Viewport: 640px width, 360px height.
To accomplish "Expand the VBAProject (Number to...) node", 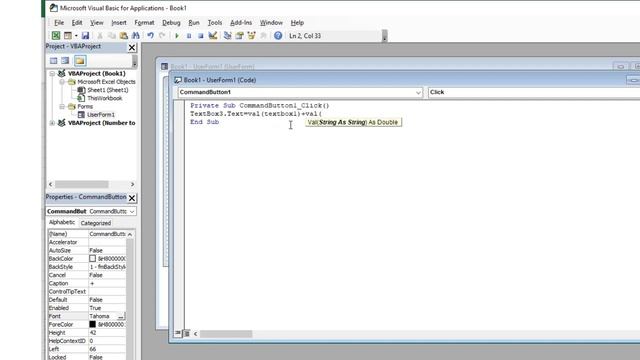I will pos(52,123).
